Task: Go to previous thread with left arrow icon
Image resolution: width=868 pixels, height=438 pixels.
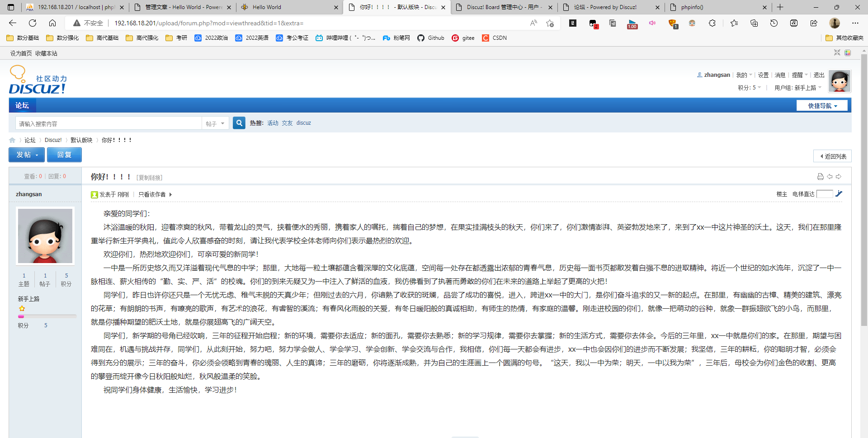Action: pyautogui.click(x=830, y=177)
